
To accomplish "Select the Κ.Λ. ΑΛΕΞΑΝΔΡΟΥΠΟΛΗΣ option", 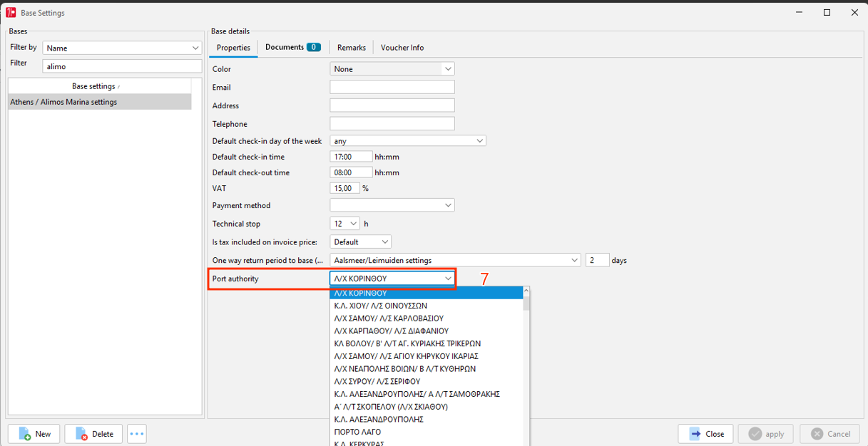I will 427,420.
